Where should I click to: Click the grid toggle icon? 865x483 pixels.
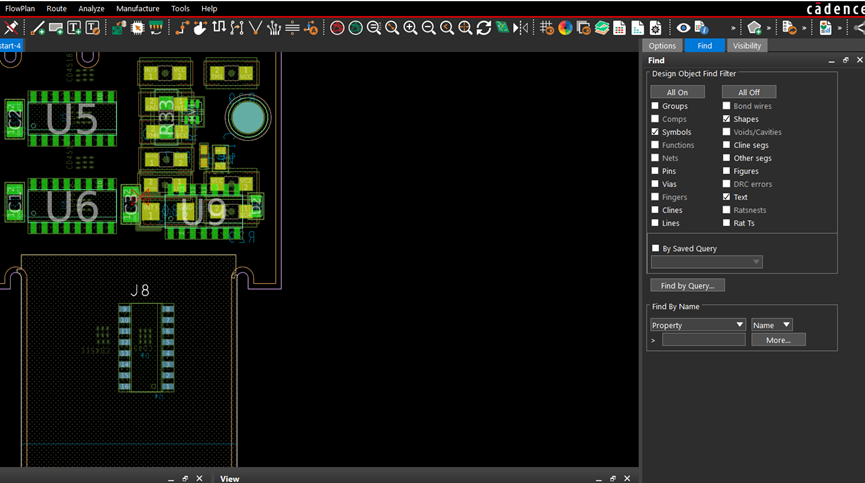click(x=547, y=28)
